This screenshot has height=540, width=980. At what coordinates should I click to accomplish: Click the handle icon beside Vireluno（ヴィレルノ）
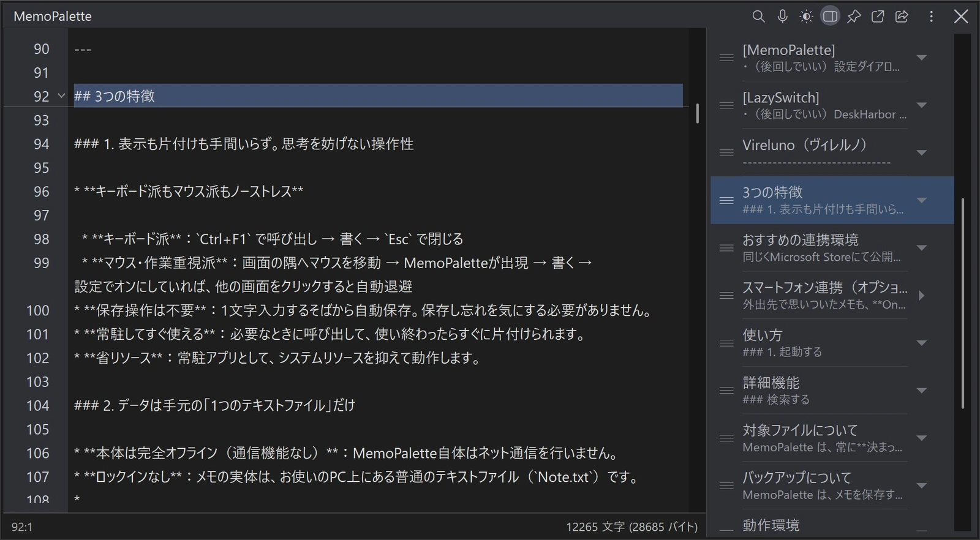[x=726, y=153]
